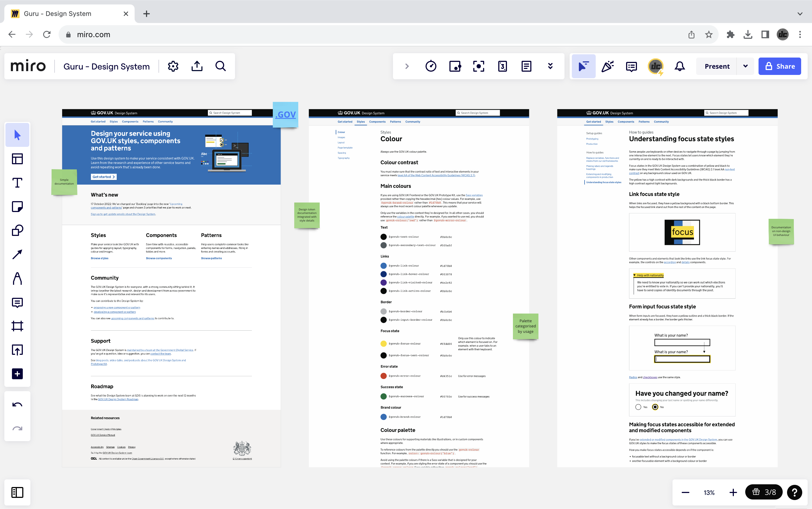Expand more tools double chevron

551,66
